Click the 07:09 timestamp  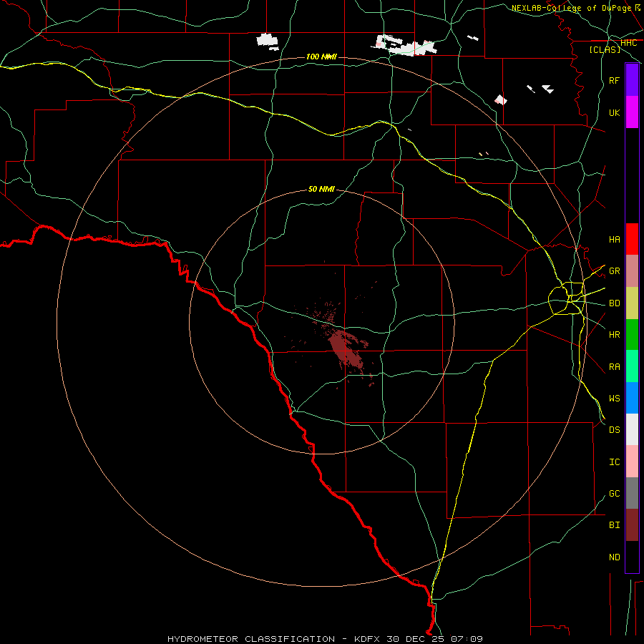tap(467, 639)
